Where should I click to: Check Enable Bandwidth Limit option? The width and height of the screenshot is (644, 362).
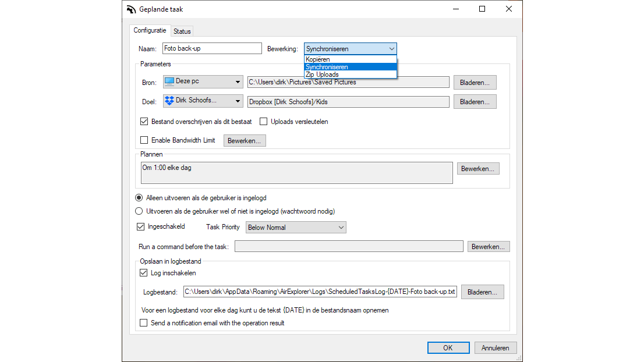(144, 140)
